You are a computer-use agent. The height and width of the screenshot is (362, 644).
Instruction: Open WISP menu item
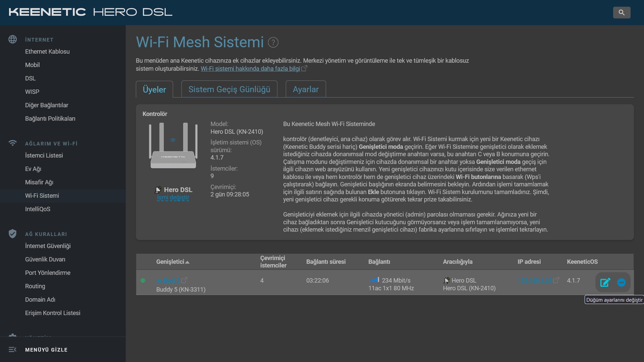click(x=32, y=92)
